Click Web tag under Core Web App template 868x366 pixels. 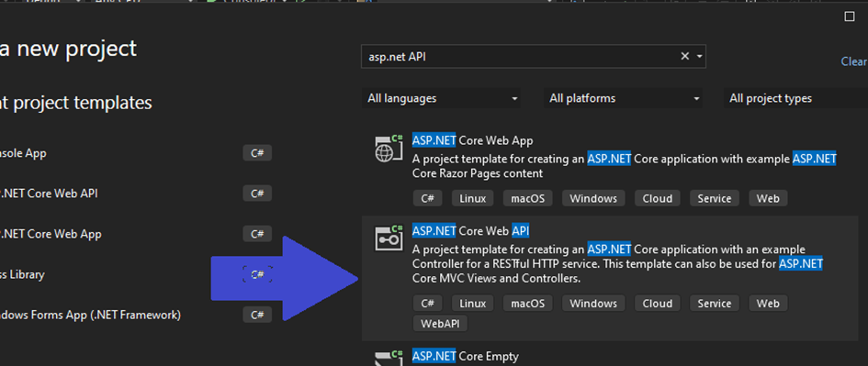768,198
